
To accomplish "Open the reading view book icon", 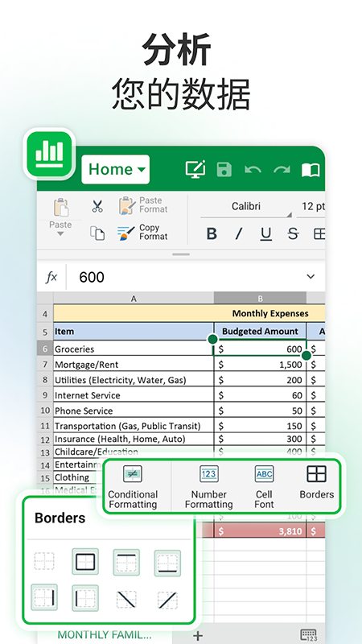I will [311, 170].
